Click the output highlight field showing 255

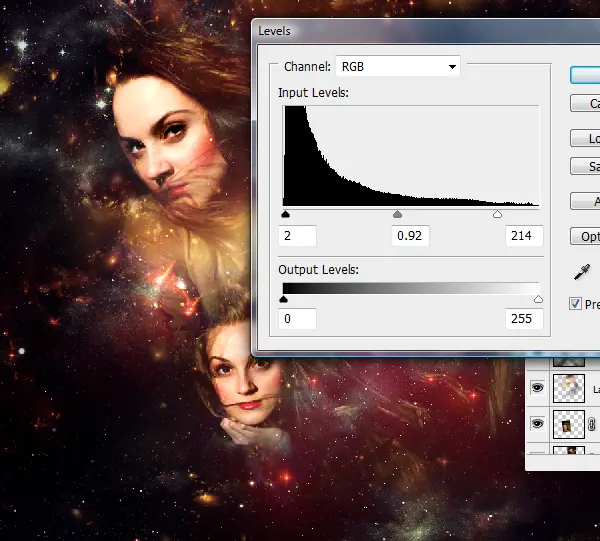523,319
